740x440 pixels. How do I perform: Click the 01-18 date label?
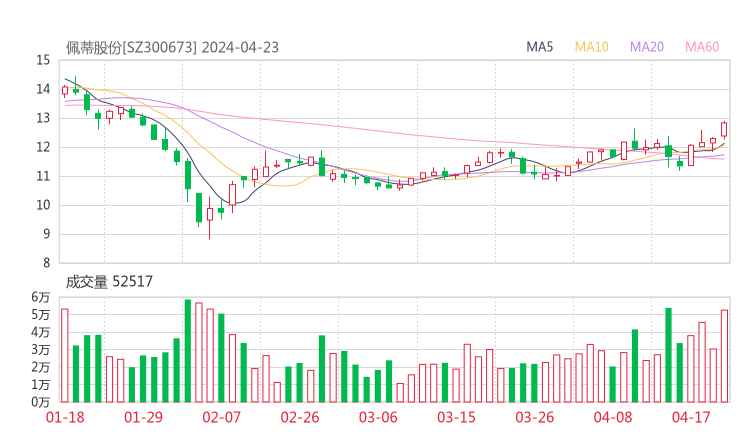(65, 417)
